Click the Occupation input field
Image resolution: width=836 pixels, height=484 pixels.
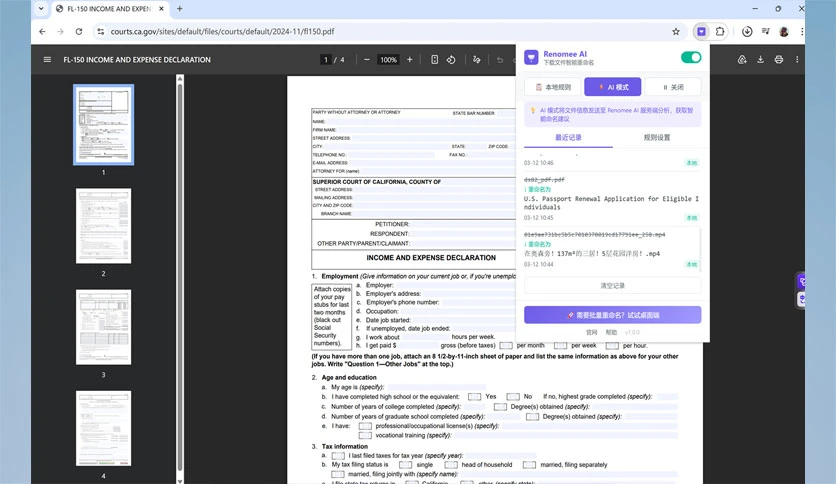(458, 311)
